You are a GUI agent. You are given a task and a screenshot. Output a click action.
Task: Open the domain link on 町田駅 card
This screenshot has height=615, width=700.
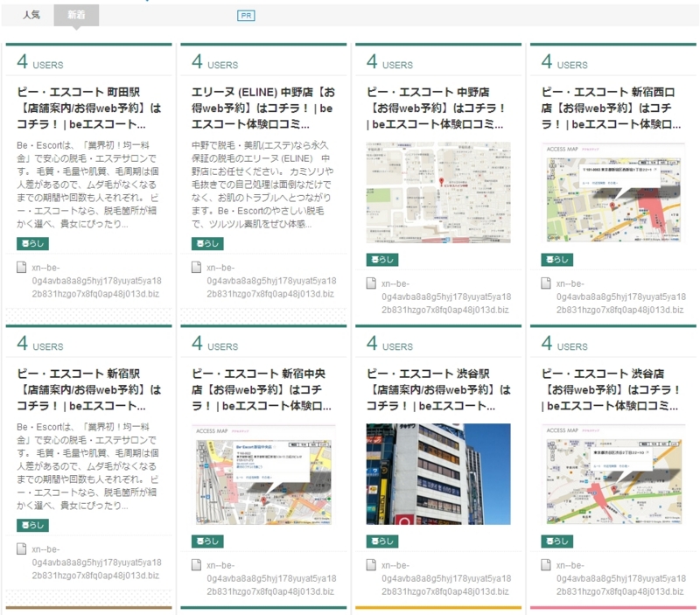pyautogui.click(x=96, y=281)
